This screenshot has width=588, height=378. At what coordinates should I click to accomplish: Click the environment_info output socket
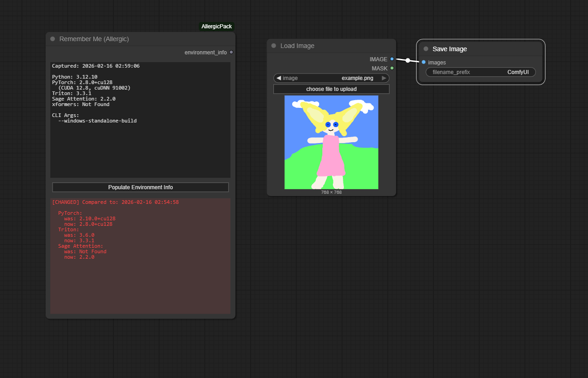pyautogui.click(x=231, y=52)
